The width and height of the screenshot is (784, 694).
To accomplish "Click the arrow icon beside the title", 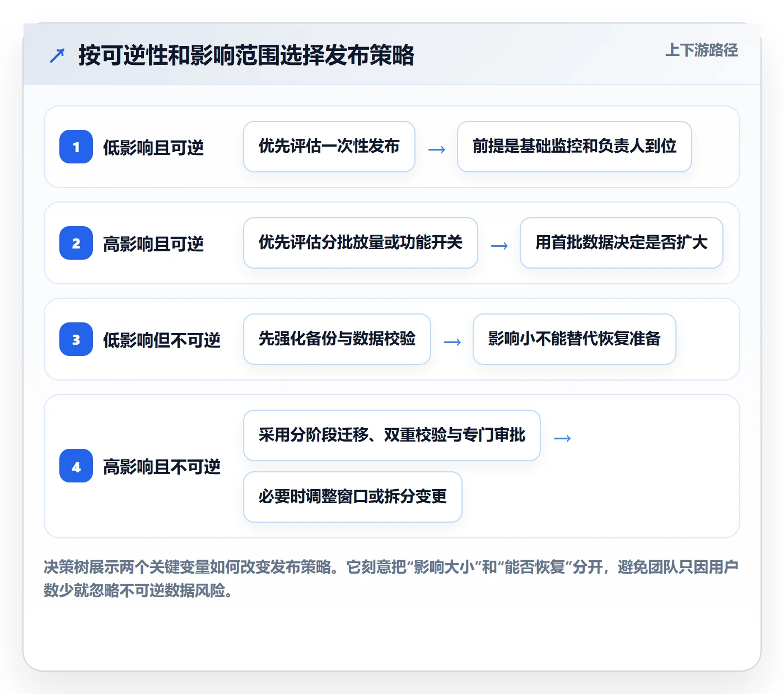I will tap(57, 55).
